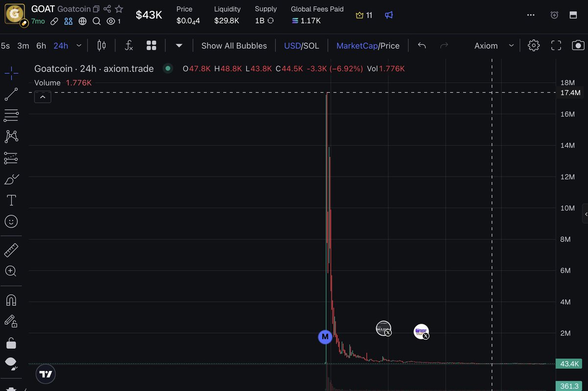588x391 pixels.
Task: Open the Axiom dropdown
Action: (x=494, y=46)
